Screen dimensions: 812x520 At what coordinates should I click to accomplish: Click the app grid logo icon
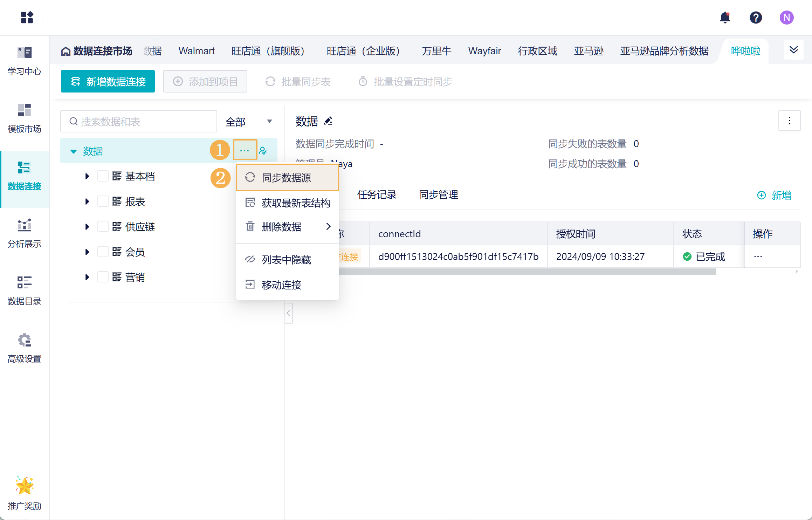27,18
